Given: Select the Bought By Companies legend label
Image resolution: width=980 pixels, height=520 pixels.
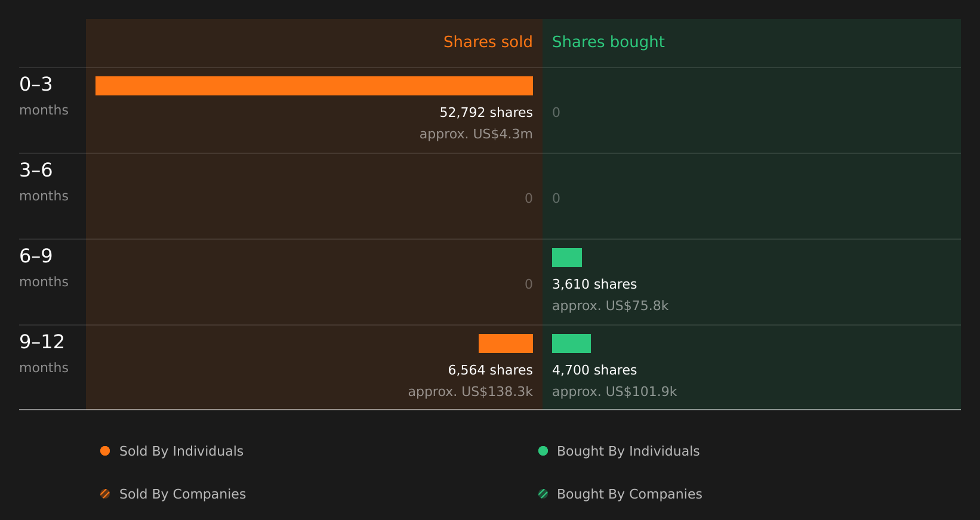Looking at the screenshot, I should point(629,494).
